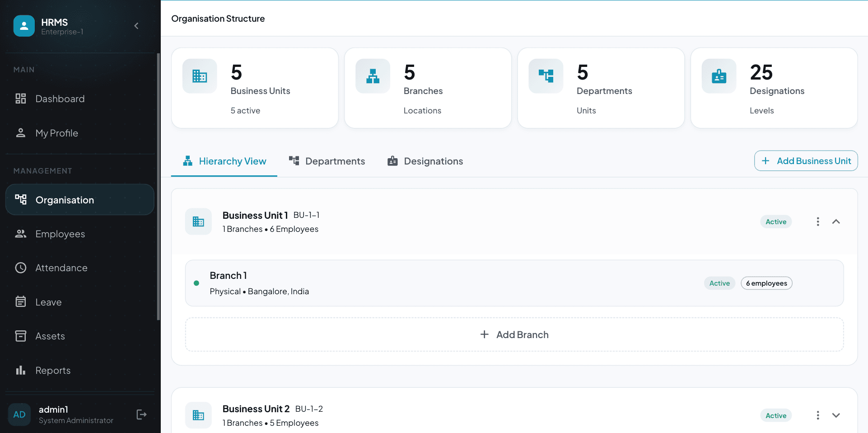The image size is (868, 433).
Task: Click the Organisation Structure heading
Action: click(218, 19)
